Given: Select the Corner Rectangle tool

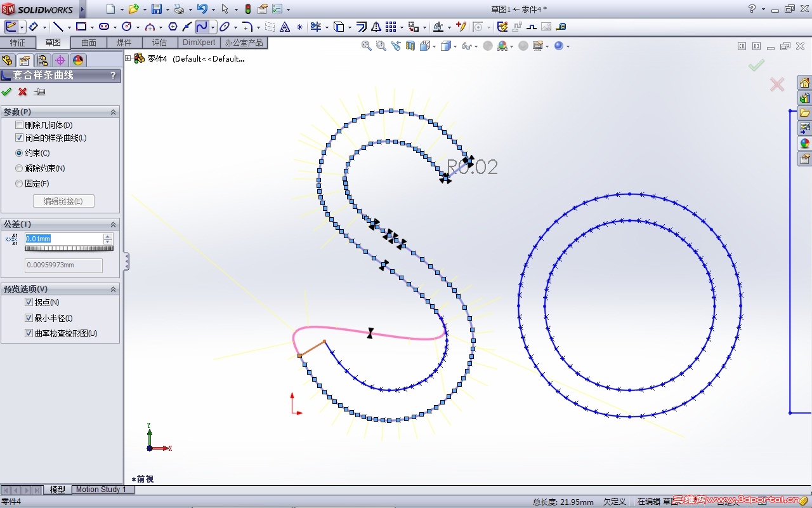Looking at the screenshot, I should (x=81, y=27).
